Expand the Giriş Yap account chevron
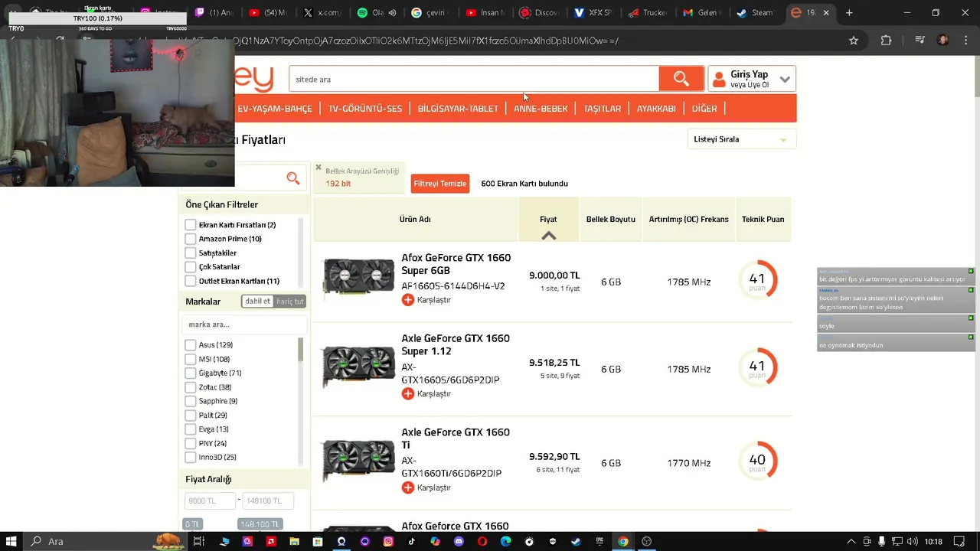This screenshot has height=551, width=980. [x=785, y=80]
